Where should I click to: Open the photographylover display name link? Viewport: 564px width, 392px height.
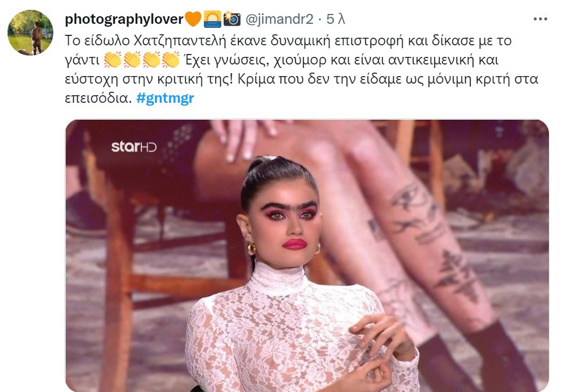pyautogui.click(x=124, y=19)
